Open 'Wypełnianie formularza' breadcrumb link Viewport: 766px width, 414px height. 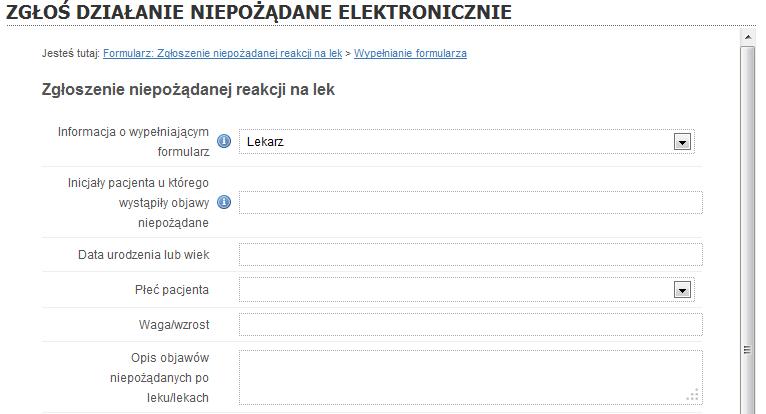[x=410, y=53]
